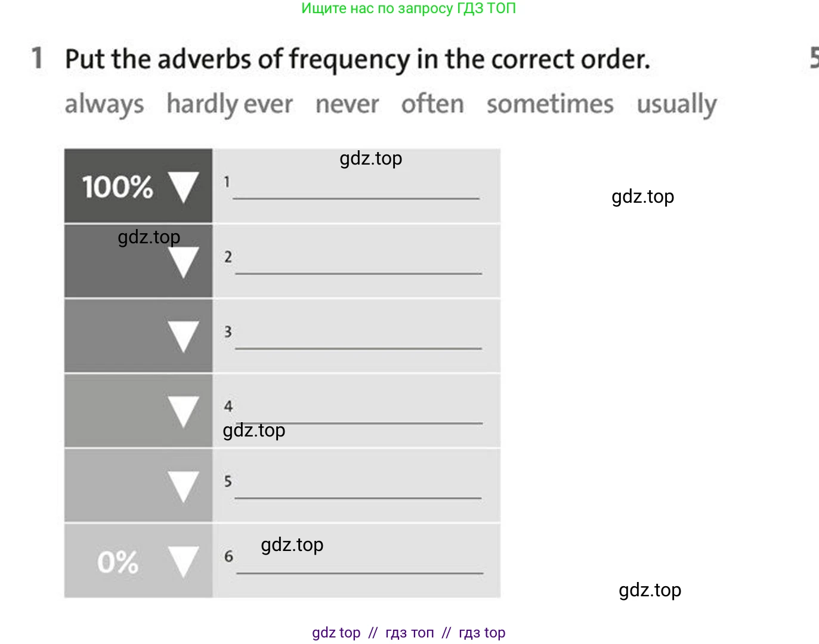Select the phrase 'hardly ever'
Screen dimensions: 819x644
click(x=230, y=105)
